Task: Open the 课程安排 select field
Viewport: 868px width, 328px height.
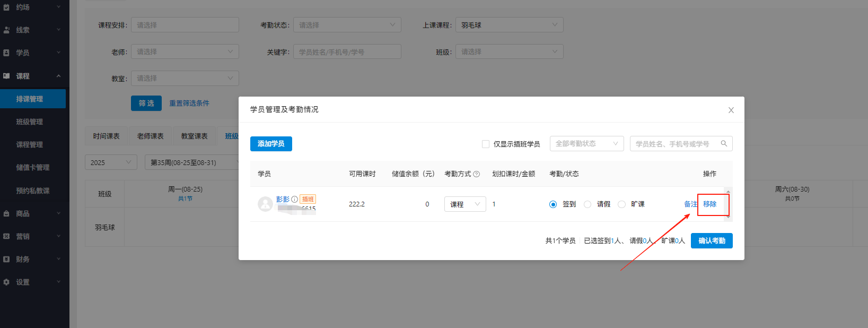Action: pos(185,25)
